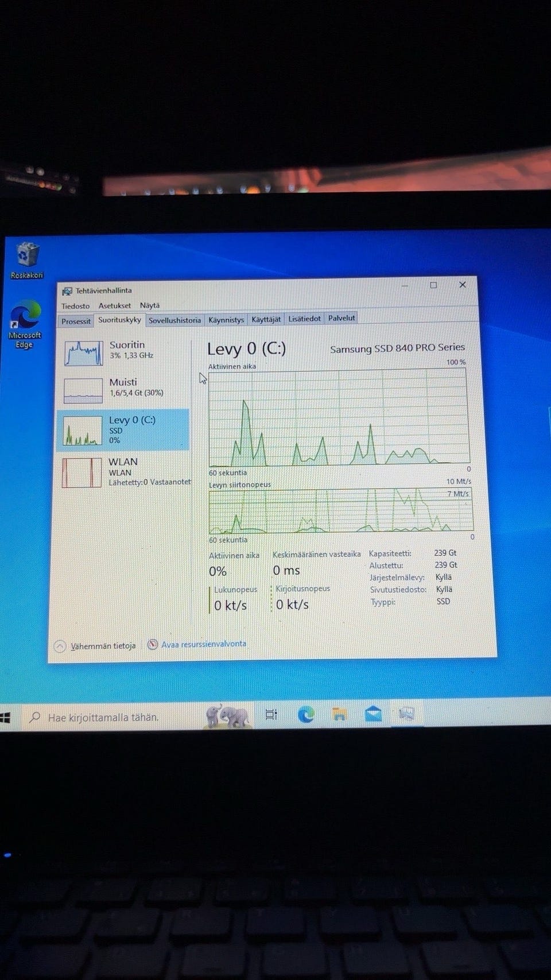Focus the Hae kirjoittamalla tähän search box

pyautogui.click(x=138, y=716)
